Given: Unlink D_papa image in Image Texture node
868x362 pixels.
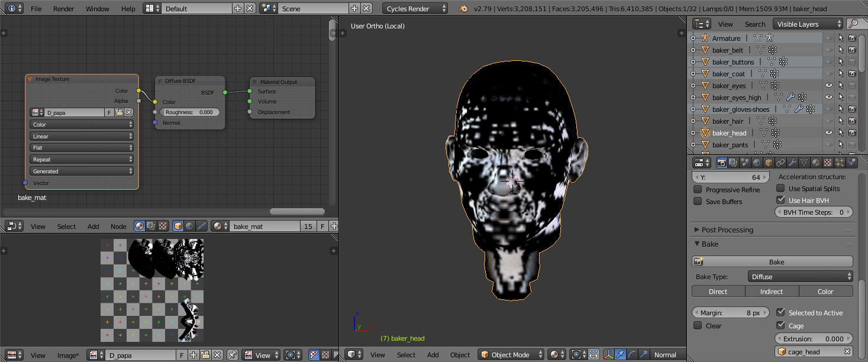Looking at the screenshot, I should (x=129, y=112).
